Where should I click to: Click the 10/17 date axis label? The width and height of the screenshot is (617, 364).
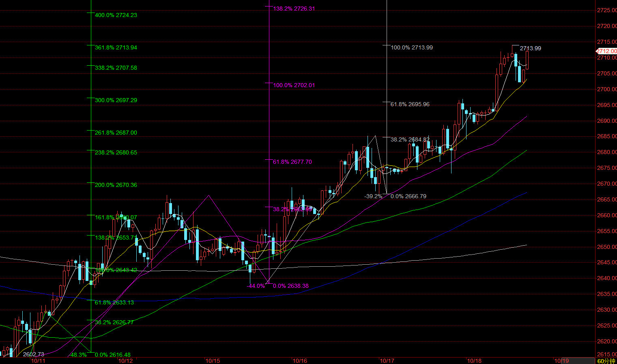click(x=387, y=360)
